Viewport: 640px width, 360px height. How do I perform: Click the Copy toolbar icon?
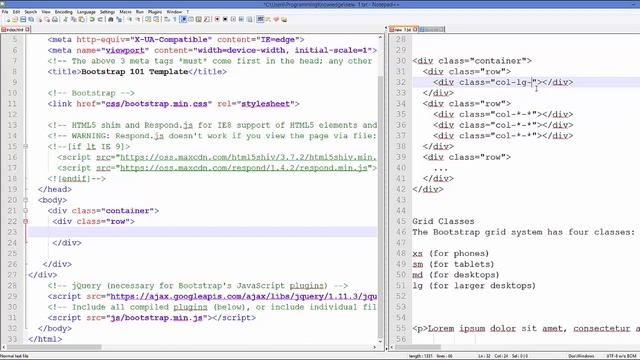click(74, 19)
